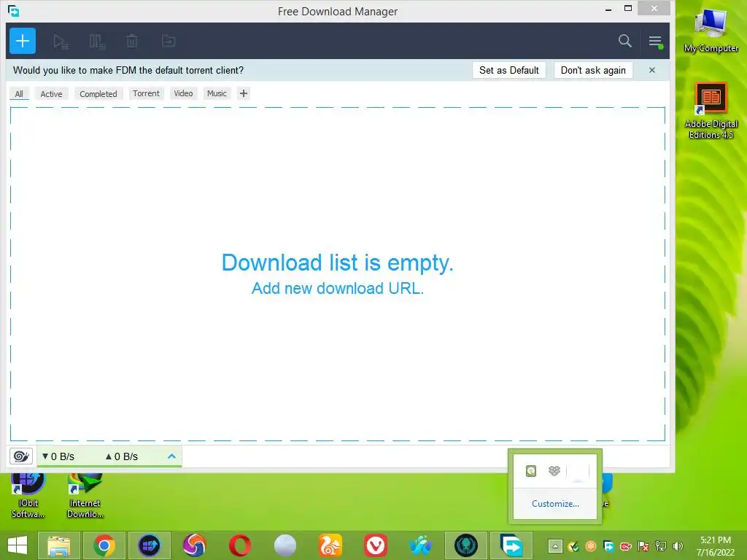Click the green icon in the tray overflow popup
Screen dimensions: 747x560
pos(531,471)
